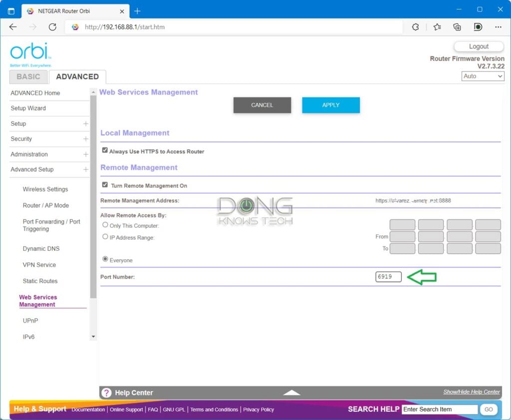Image resolution: width=511 pixels, height=420 pixels.
Task: Open the browser settings and more ellipsis
Action: pos(499,27)
